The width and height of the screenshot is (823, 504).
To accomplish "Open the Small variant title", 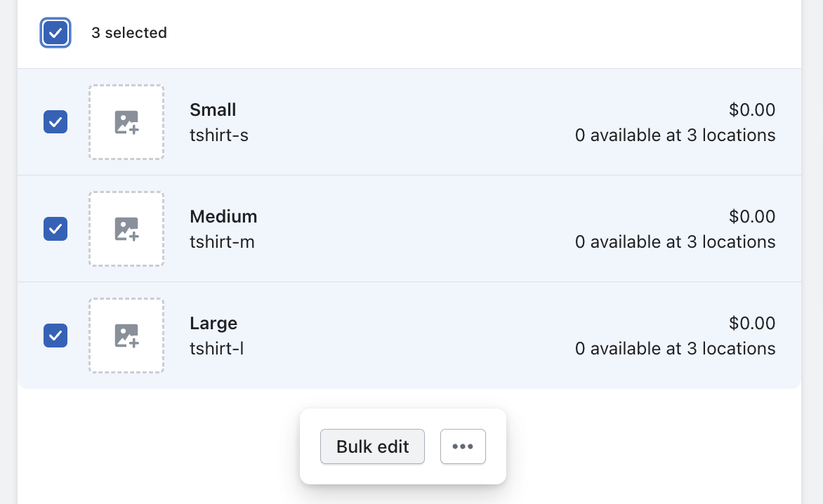I will [x=213, y=110].
